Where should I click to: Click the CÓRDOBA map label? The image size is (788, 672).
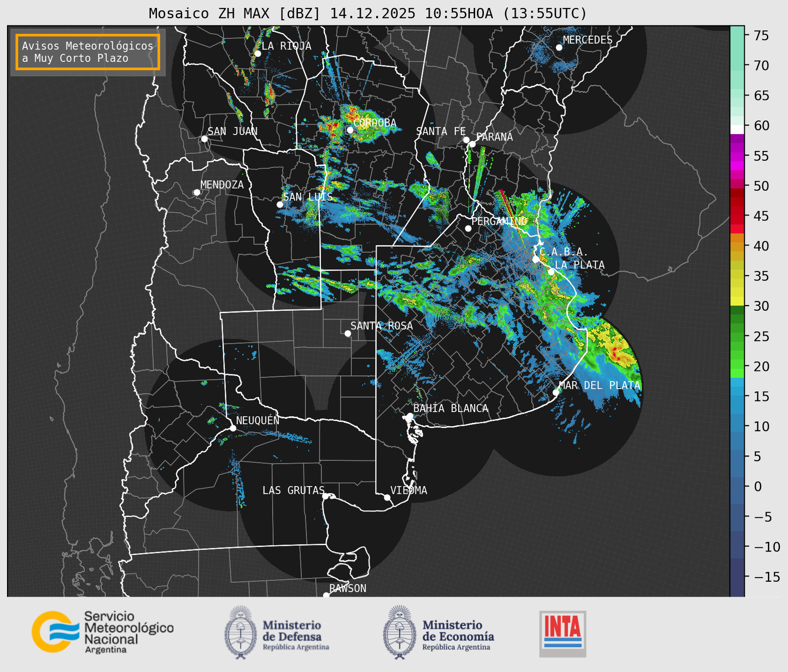pyautogui.click(x=375, y=123)
